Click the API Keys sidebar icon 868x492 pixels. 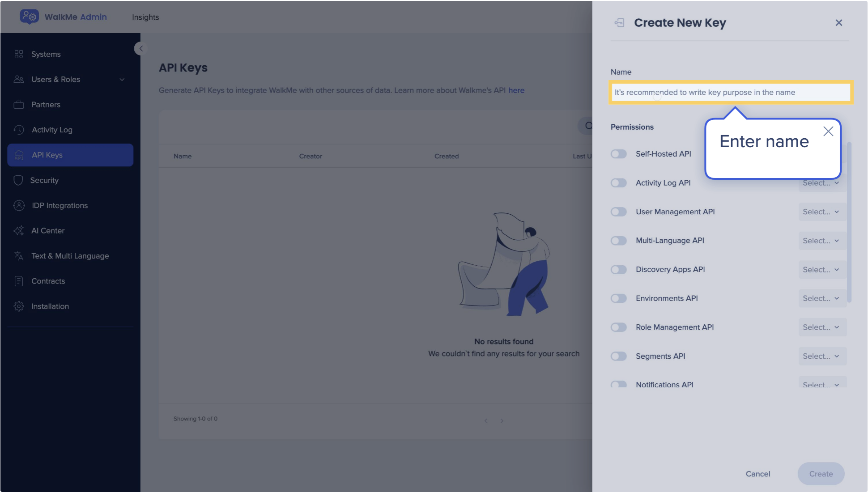tap(19, 155)
